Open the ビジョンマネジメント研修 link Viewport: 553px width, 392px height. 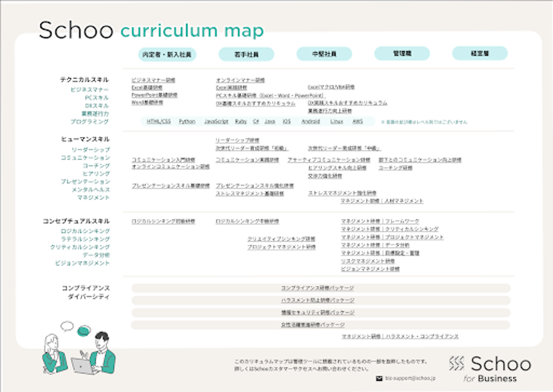point(370,269)
